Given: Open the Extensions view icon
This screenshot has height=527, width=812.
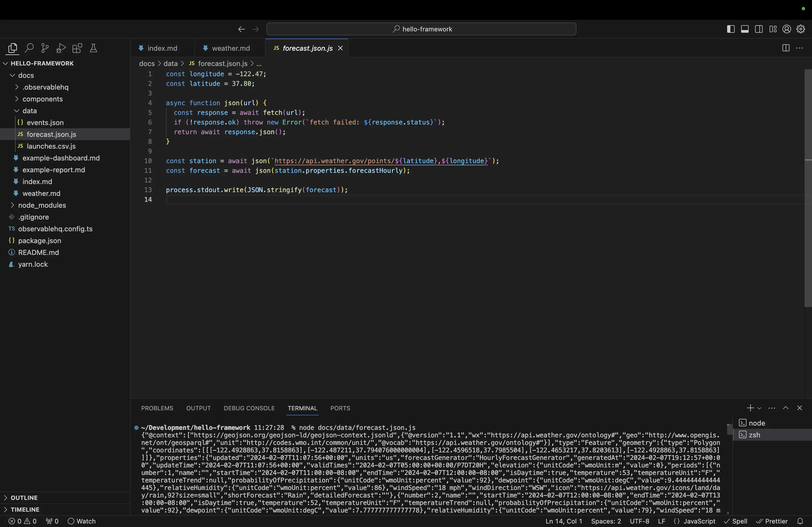Looking at the screenshot, I should tap(77, 48).
